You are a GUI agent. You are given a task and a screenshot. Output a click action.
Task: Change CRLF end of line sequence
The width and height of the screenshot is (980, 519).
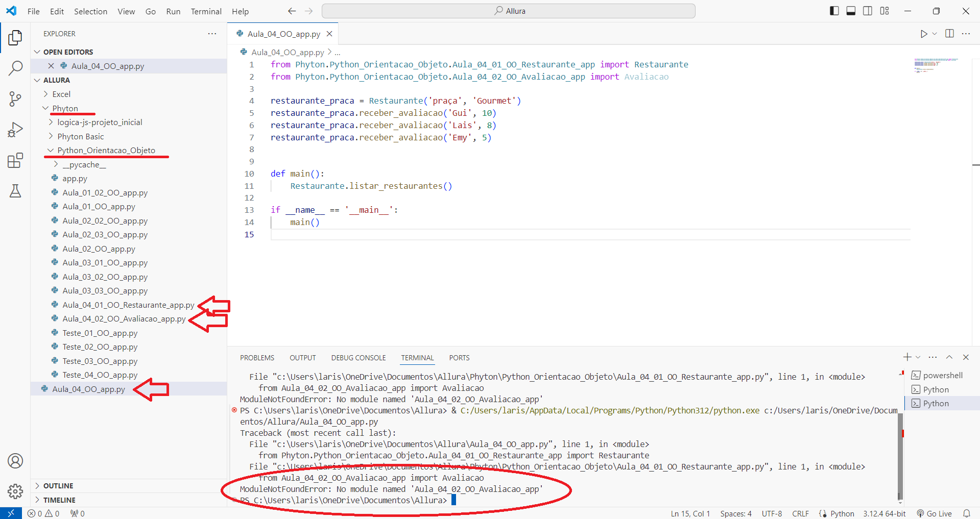[800, 513]
